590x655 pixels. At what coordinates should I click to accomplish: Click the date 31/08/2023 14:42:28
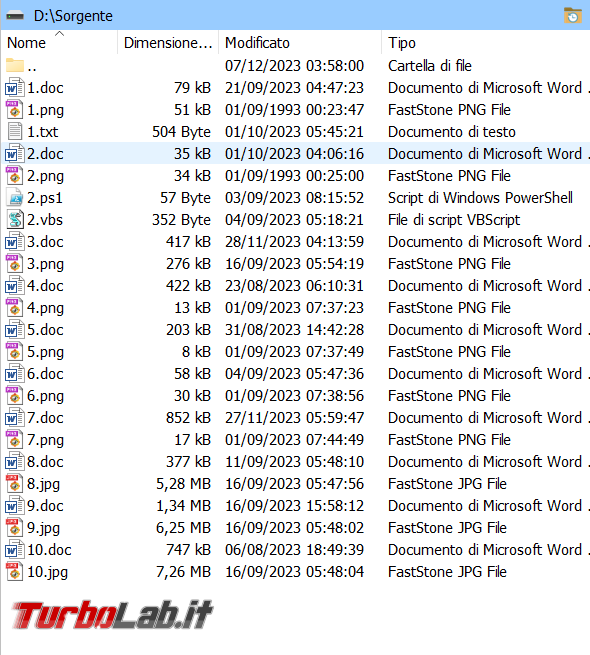[x=294, y=330]
